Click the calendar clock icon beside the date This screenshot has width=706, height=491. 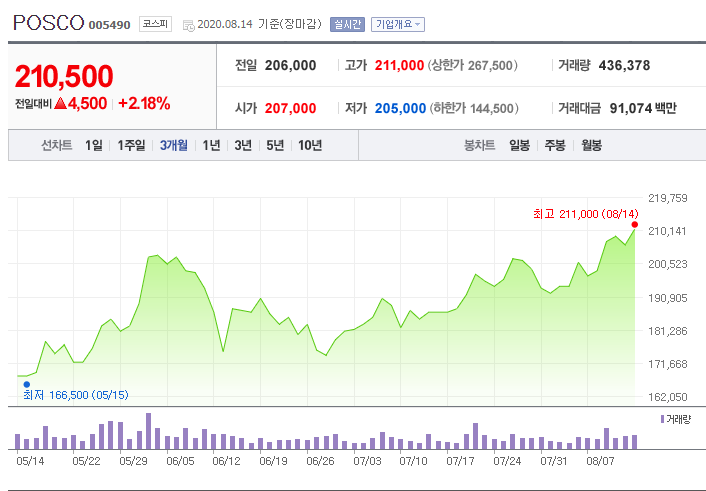pyautogui.click(x=188, y=25)
